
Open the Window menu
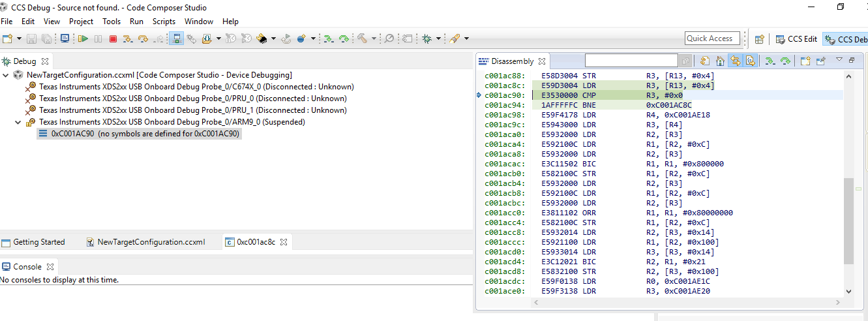[199, 22]
